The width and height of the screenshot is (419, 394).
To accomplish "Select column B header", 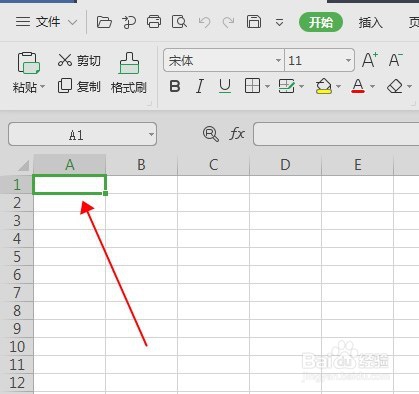I will pyautogui.click(x=142, y=165).
